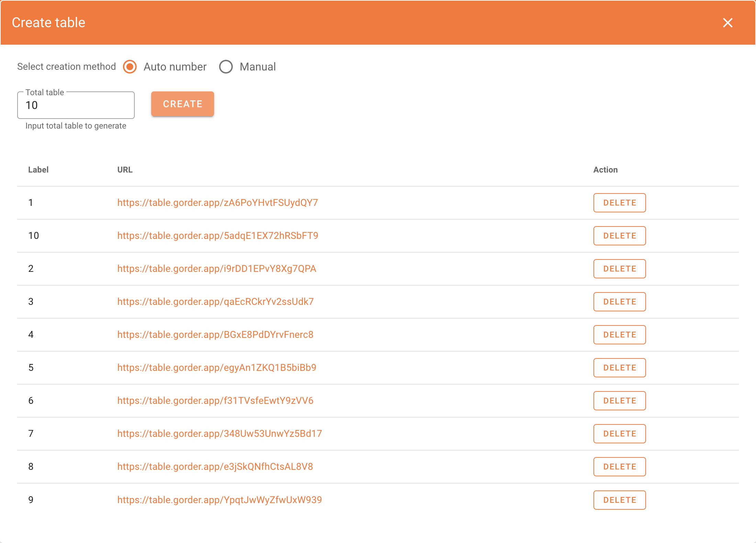
Task: Click the URL column header
Action: pyautogui.click(x=125, y=170)
